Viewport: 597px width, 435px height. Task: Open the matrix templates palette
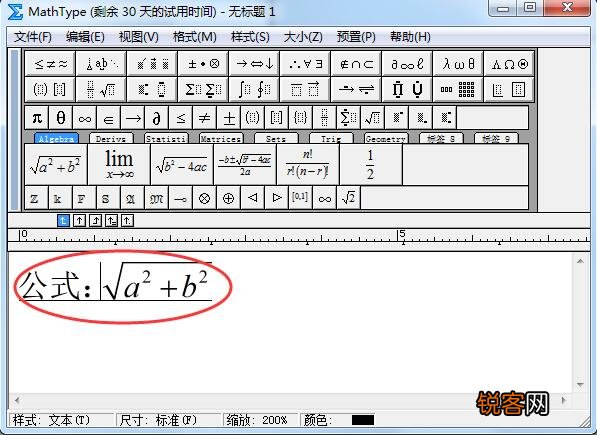tap(458, 89)
